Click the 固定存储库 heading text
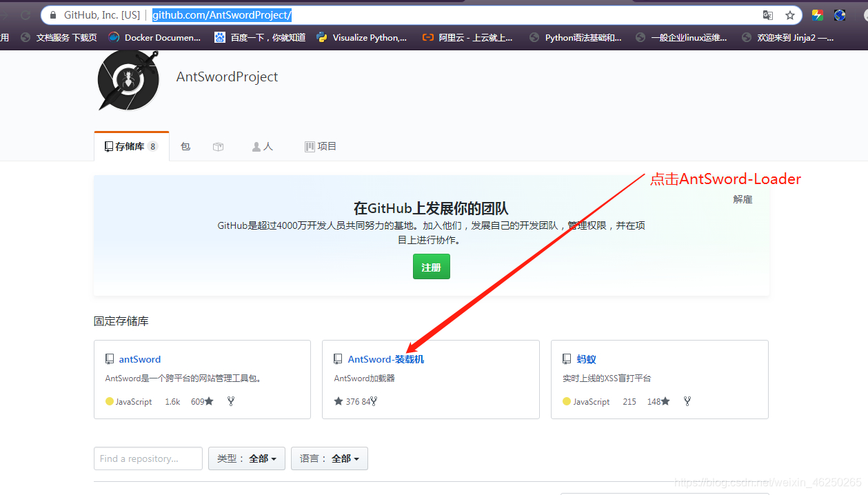The image size is (868, 495). click(121, 321)
